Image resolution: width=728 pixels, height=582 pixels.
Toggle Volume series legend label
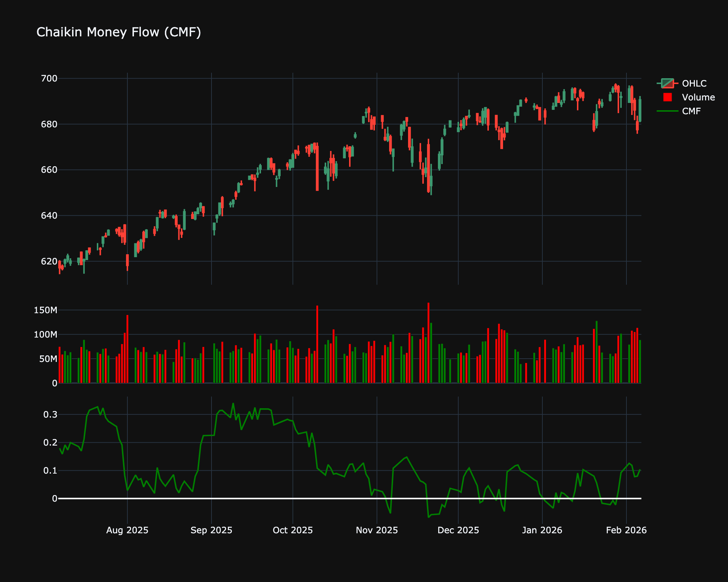[x=698, y=97]
